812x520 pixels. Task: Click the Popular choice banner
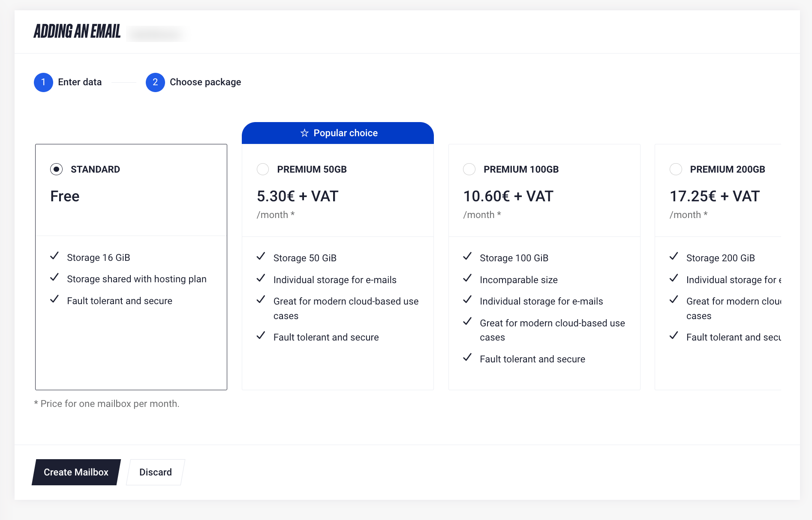click(x=338, y=133)
